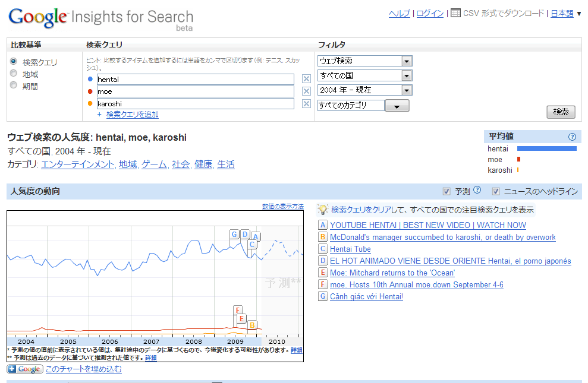Click the hentai query input field
Screen dimensions: 588x383
[196, 79]
